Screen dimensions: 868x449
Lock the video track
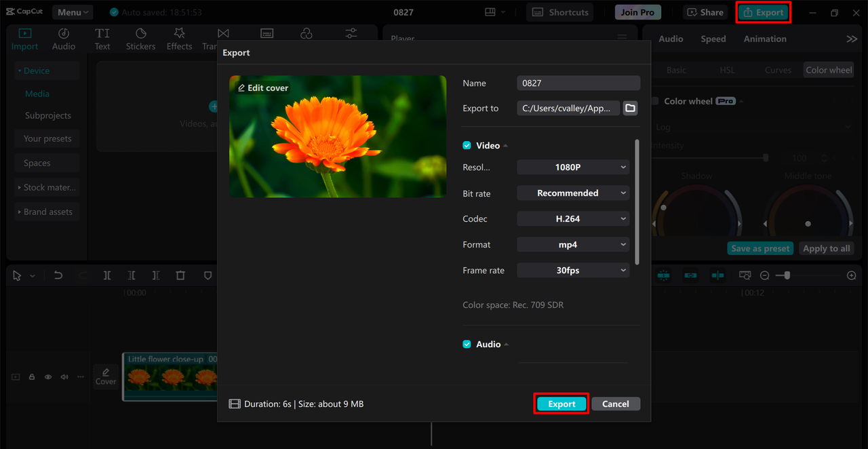click(32, 377)
